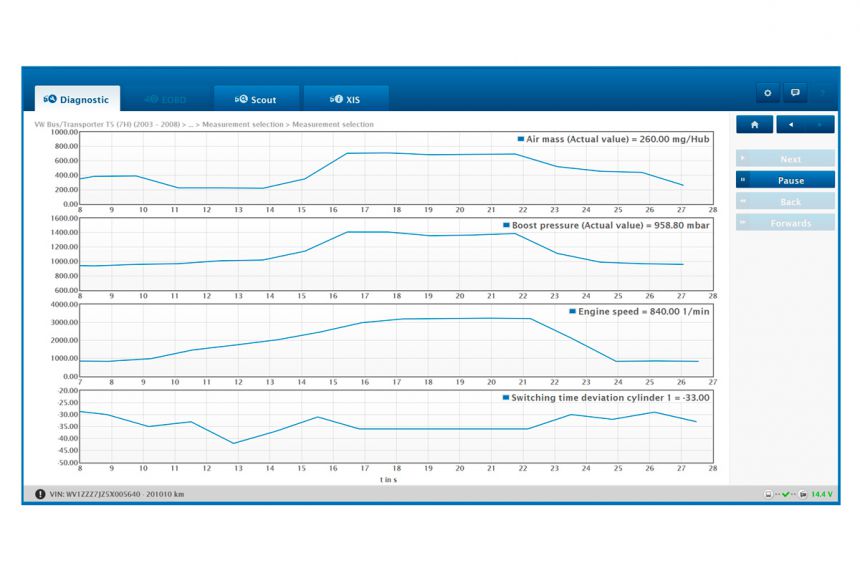Select Switching time deviation cylinder 1 label

pyautogui.click(x=610, y=398)
